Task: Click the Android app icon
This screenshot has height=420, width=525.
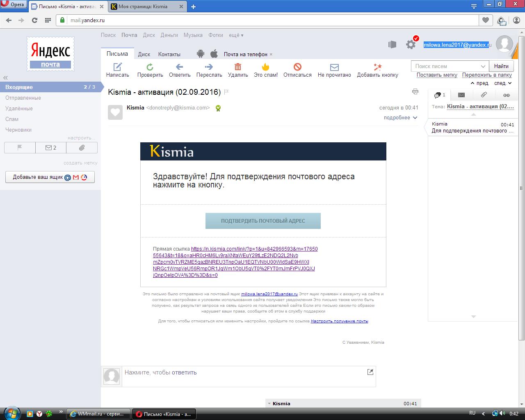Action: tap(201, 54)
